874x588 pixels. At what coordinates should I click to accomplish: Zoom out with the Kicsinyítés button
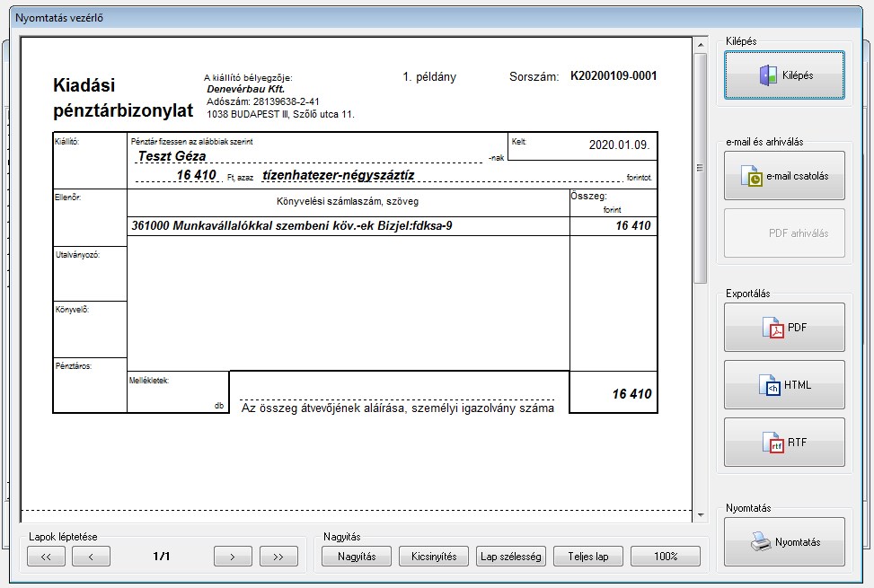pos(434,557)
